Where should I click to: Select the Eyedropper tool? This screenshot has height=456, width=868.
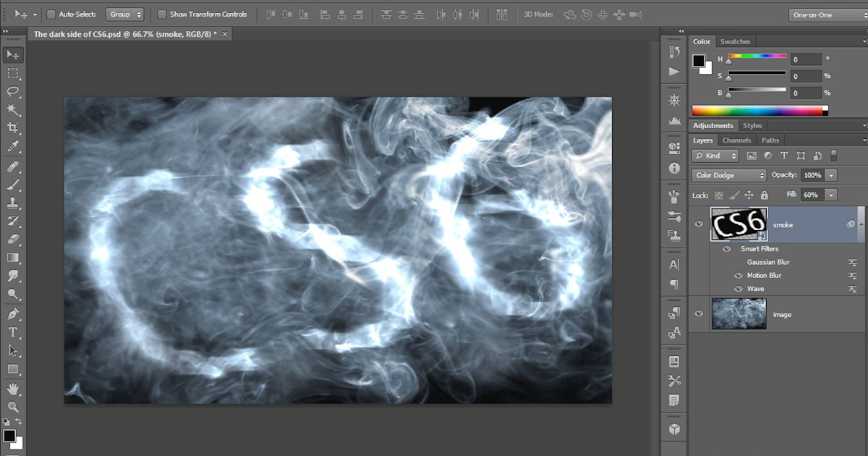(13, 148)
